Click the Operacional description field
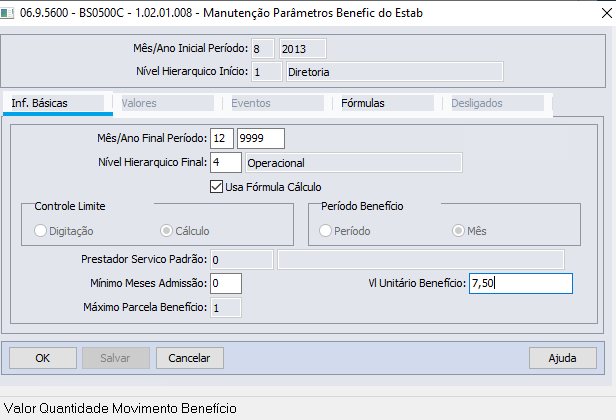616x420 pixels. [x=354, y=162]
